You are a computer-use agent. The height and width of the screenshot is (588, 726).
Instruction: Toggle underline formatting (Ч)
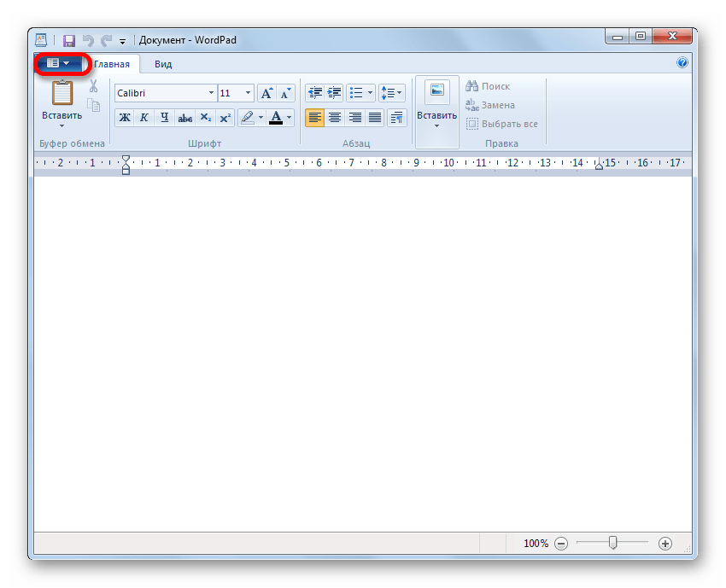163,118
